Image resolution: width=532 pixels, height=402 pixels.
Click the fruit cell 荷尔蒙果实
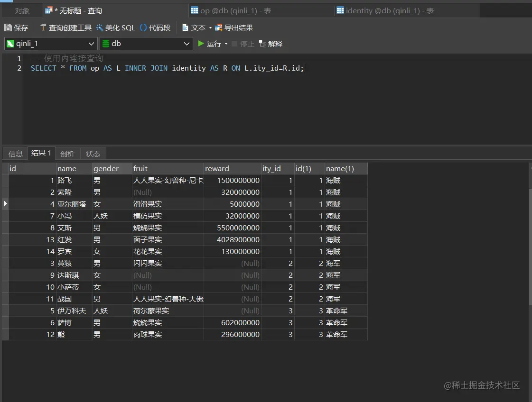point(168,311)
